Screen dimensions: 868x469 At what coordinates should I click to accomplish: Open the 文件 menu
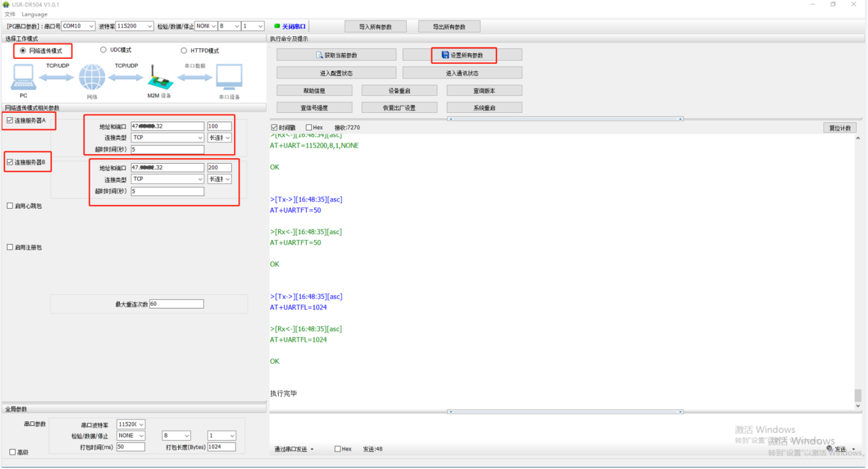[x=10, y=14]
